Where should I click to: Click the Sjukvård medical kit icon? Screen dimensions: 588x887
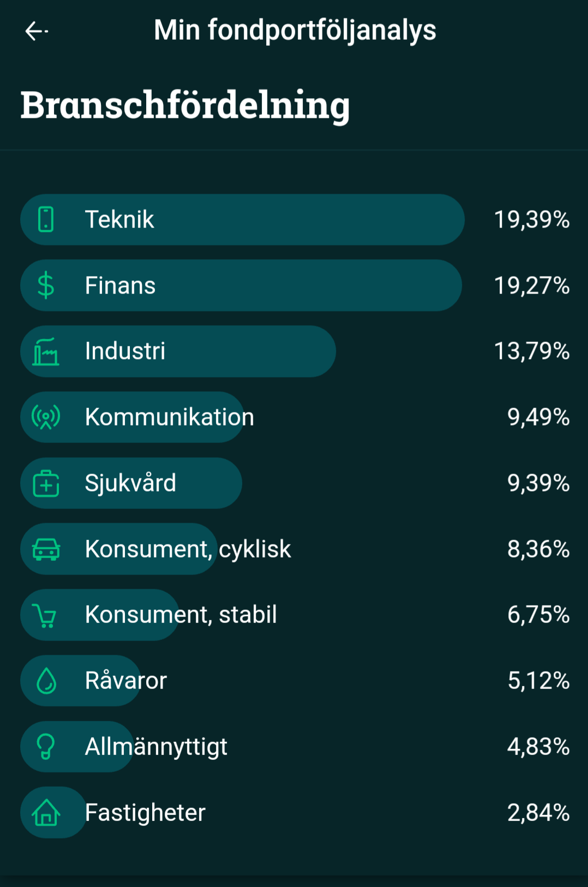pyautogui.click(x=46, y=483)
